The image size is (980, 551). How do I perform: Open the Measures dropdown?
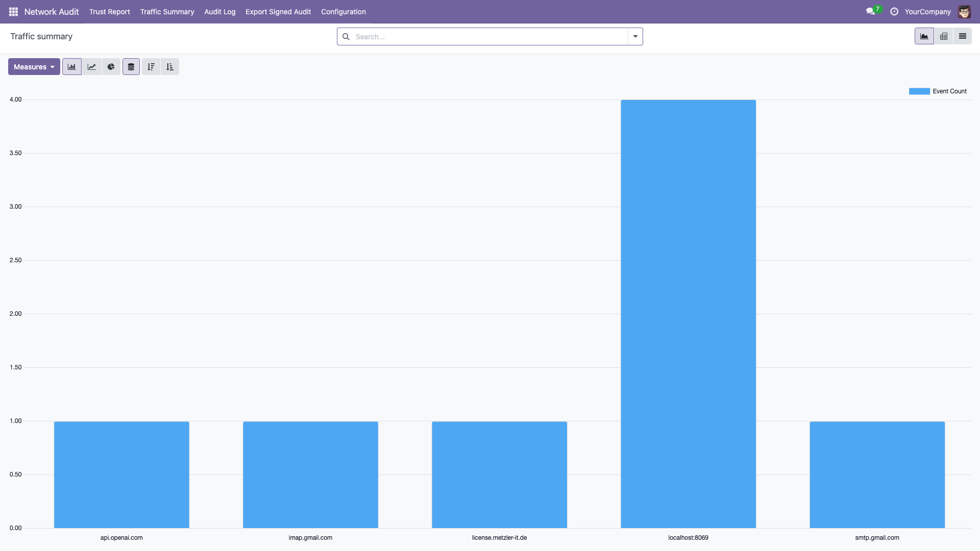[x=34, y=67]
